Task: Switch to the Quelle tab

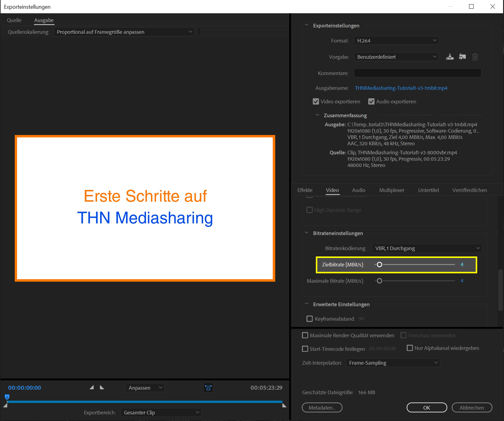Action: 14,20
